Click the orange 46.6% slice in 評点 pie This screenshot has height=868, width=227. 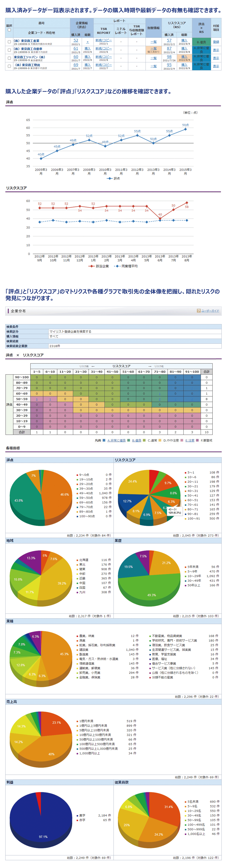[x=57, y=495]
